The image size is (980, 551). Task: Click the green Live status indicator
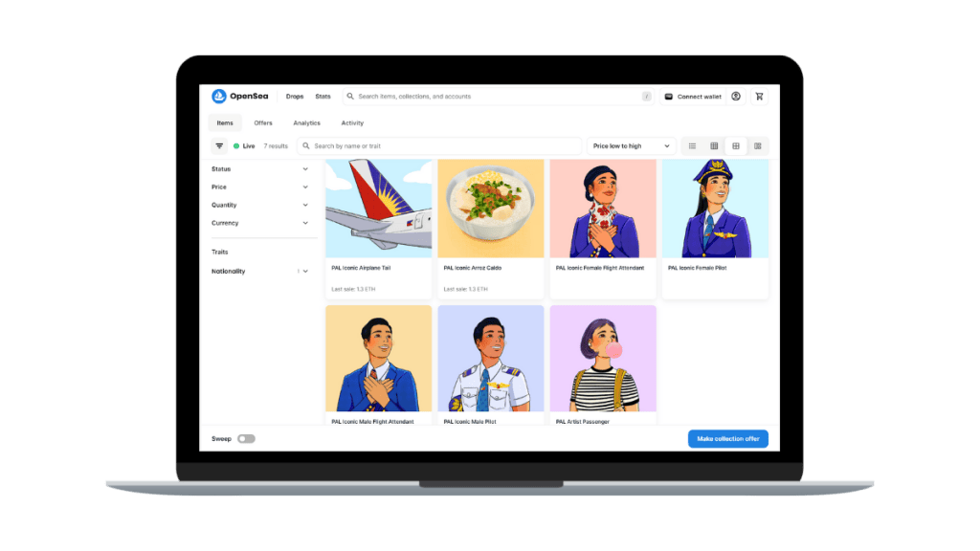coord(236,146)
